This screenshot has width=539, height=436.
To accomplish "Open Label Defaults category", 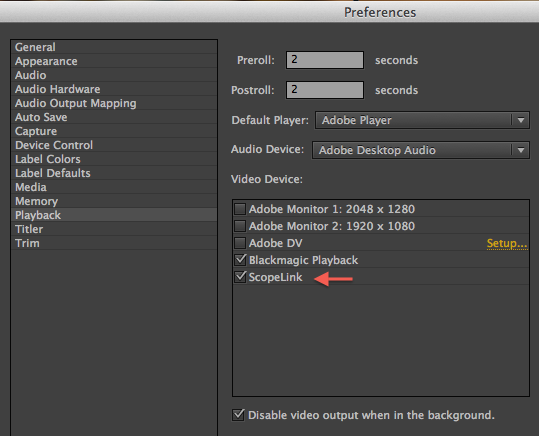I will tap(114, 173).
